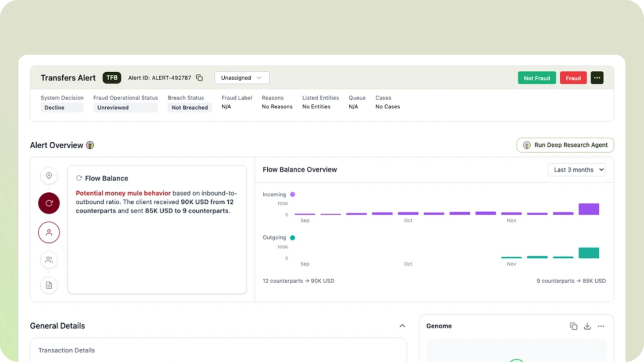The image size is (644, 362).
Task: Click the Flow Balance card title
Action: pos(107,178)
